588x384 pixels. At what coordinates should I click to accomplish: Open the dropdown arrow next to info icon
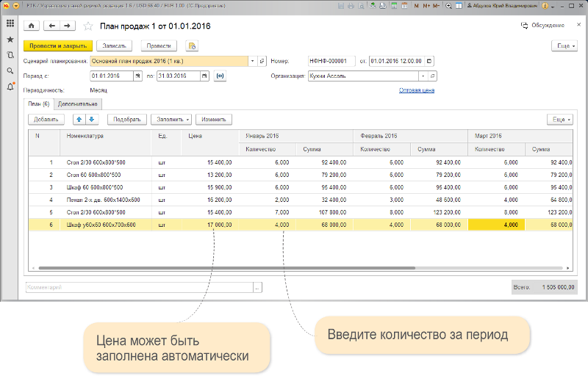point(553,6)
